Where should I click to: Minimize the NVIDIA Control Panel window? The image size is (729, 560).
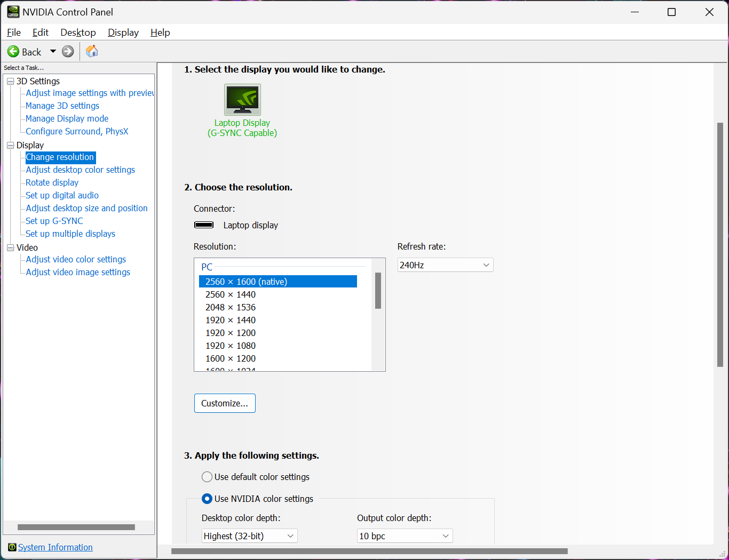tap(635, 12)
